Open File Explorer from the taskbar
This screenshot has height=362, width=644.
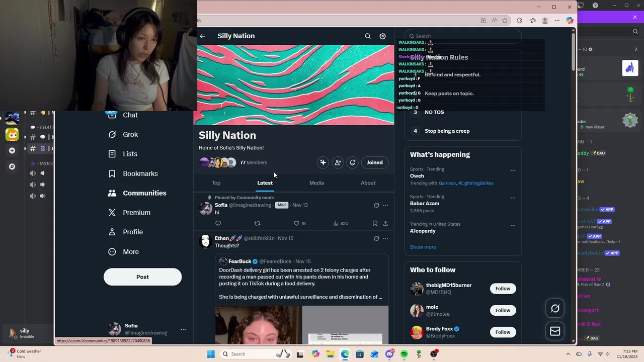tap(330, 354)
